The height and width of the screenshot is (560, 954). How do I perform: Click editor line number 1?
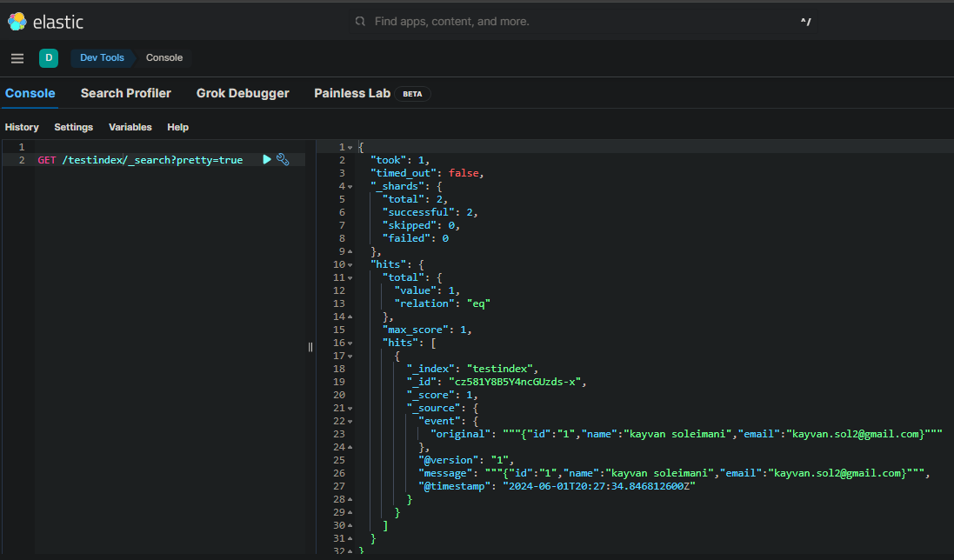coord(21,147)
